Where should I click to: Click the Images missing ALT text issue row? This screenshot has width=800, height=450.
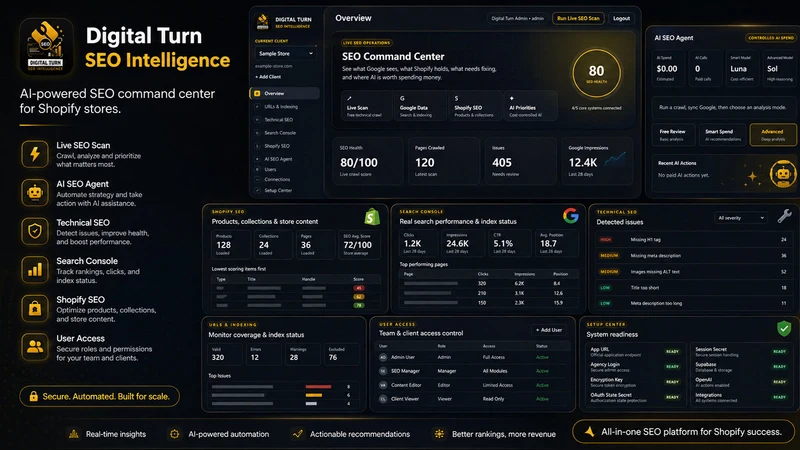pyautogui.click(x=693, y=271)
